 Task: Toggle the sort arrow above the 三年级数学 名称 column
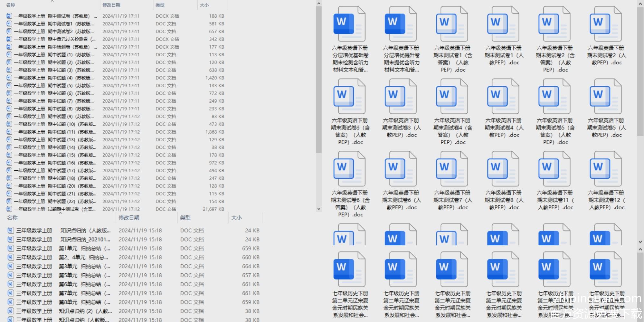60,213
